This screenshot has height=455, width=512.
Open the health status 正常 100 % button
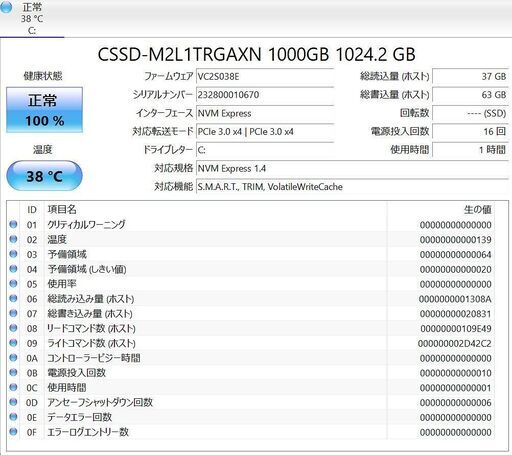tap(44, 110)
